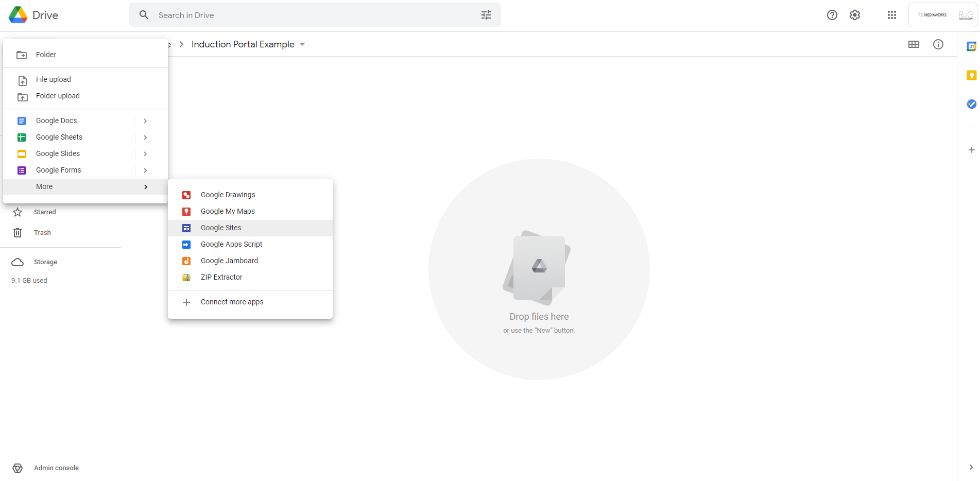The image size is (980, 481).
Task: Select ZIP Extractor menu item
Action: pos(250,277)
